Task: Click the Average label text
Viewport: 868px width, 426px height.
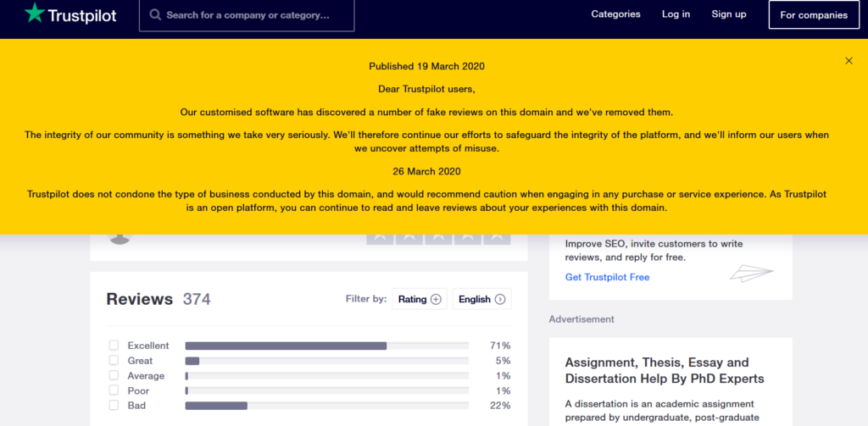Action: pos(146,376)
